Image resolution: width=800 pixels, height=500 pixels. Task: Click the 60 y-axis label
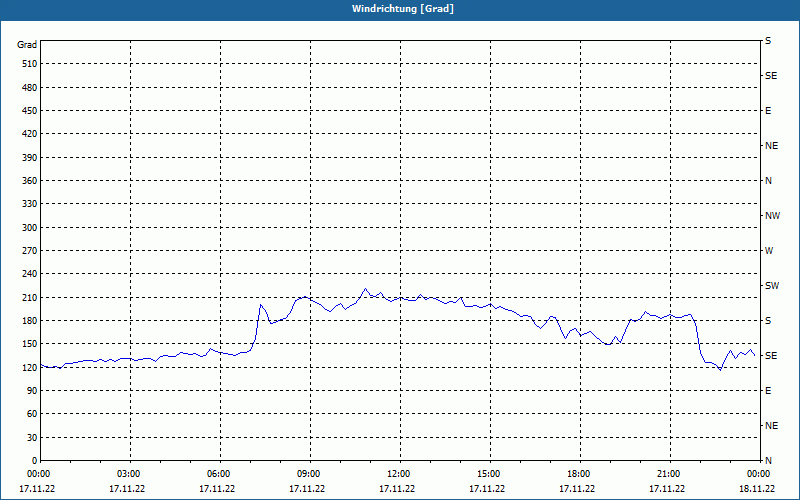32,414
